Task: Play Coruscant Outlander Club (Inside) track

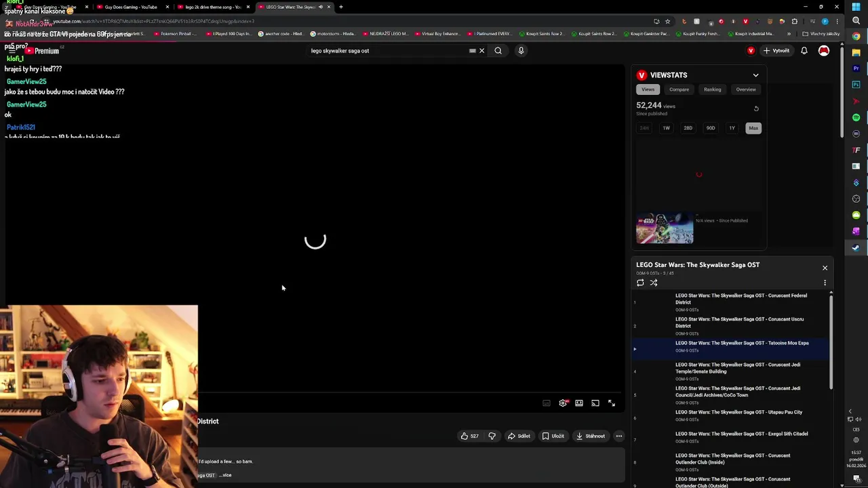Action: point(730,462)
